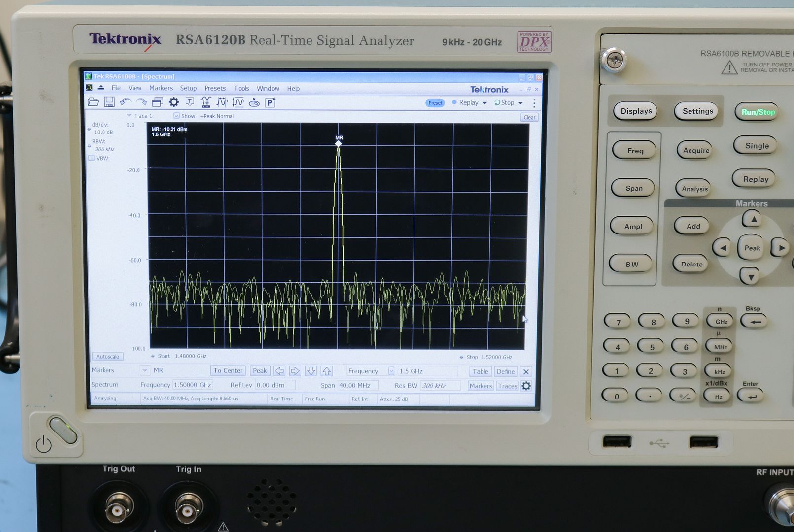
Task: Select the MR marker diamond on the peak
Action: click(339, 143)
